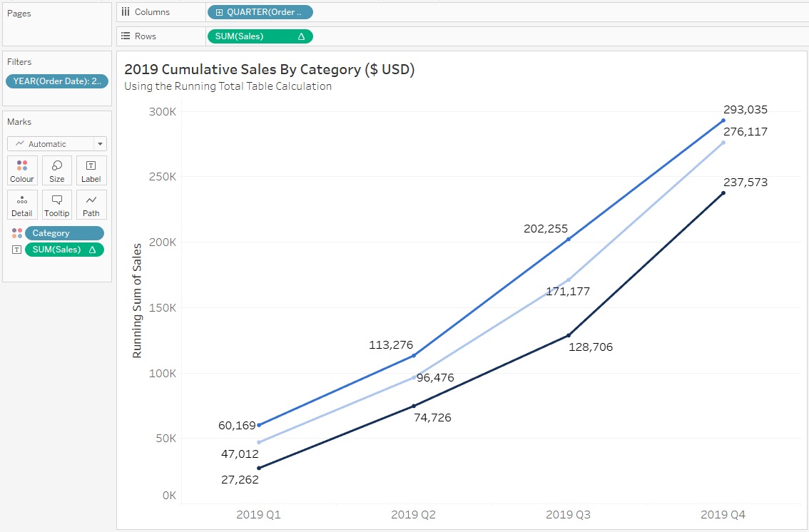
Task: Click label icon beside SUM(Sales) marks pill
Action: 17,250
